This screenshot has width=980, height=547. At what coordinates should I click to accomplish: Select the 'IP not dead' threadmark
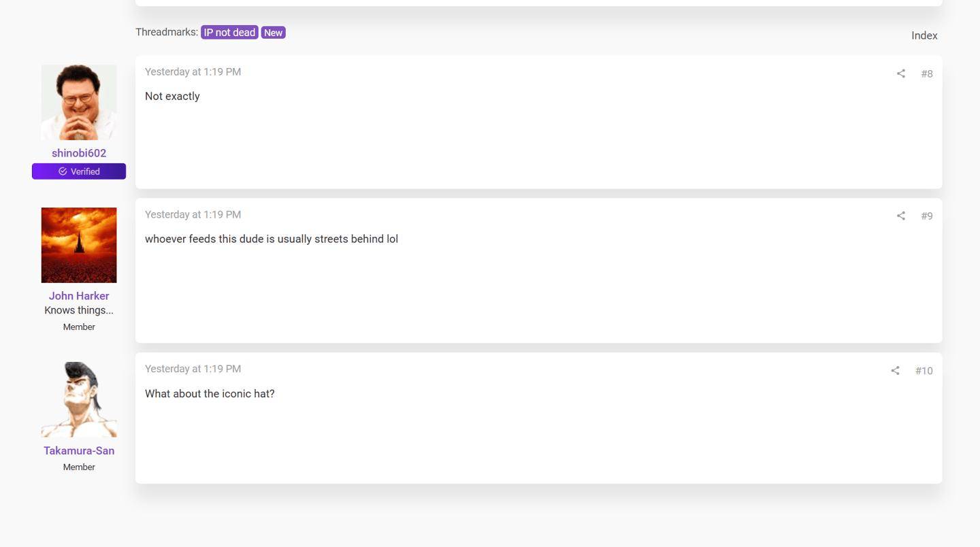pyautogui.click(x=229, y=33)
